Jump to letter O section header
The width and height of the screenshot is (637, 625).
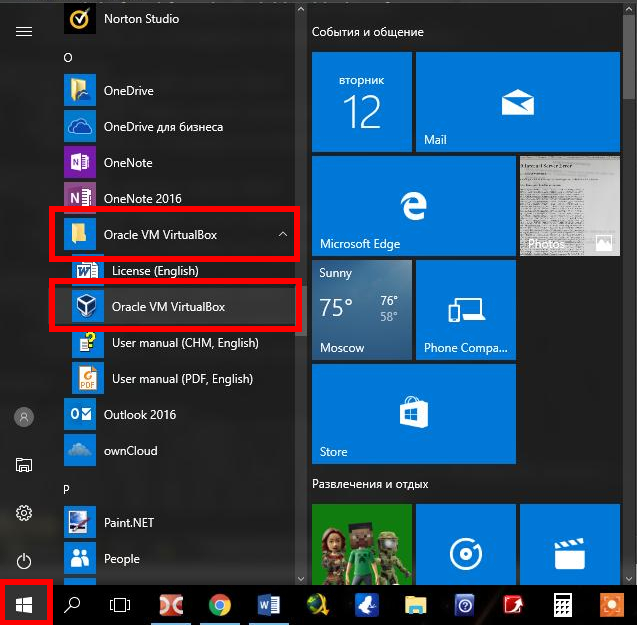pos(68,58)
